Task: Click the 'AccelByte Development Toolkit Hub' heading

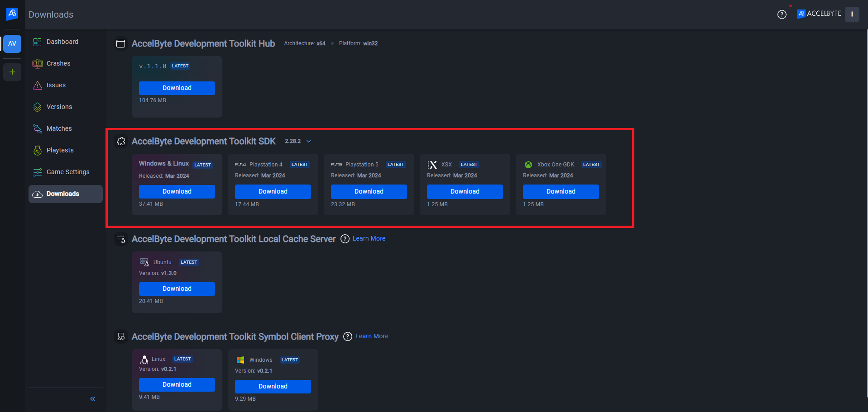Action: (x=203, y=44)
